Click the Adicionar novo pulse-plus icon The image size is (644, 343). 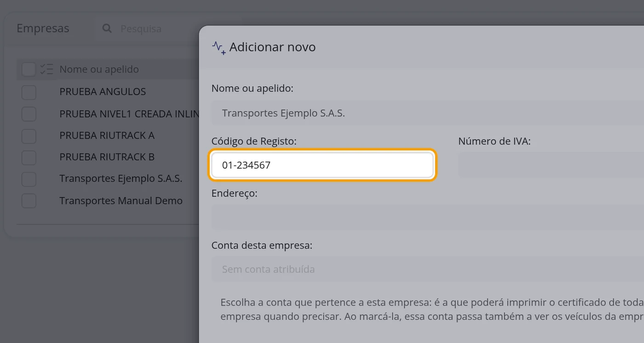tap(218, 47)
